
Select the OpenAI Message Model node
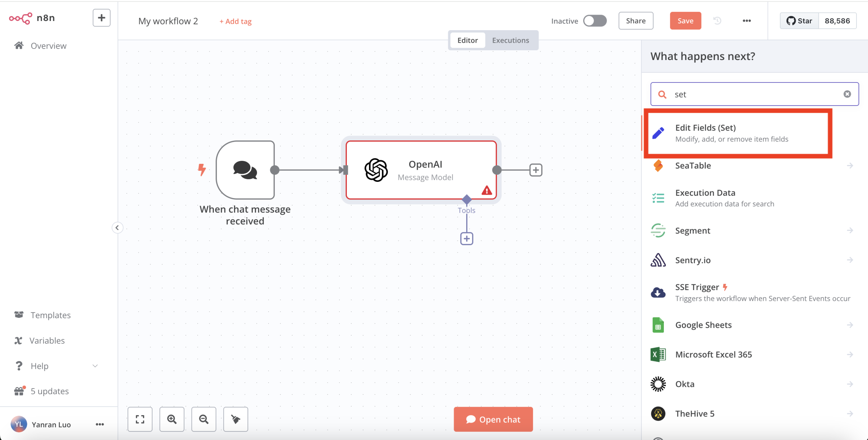click(x=421, y=170)
